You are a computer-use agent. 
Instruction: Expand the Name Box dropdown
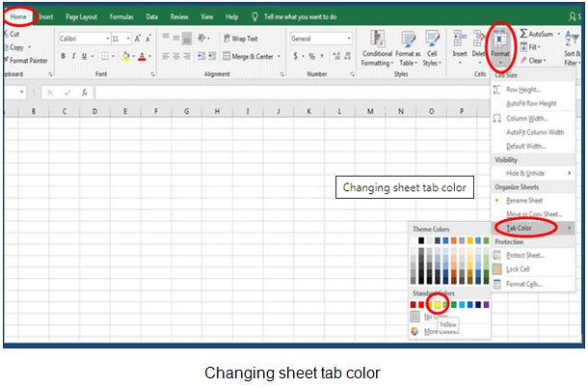(x=22, y=92)
